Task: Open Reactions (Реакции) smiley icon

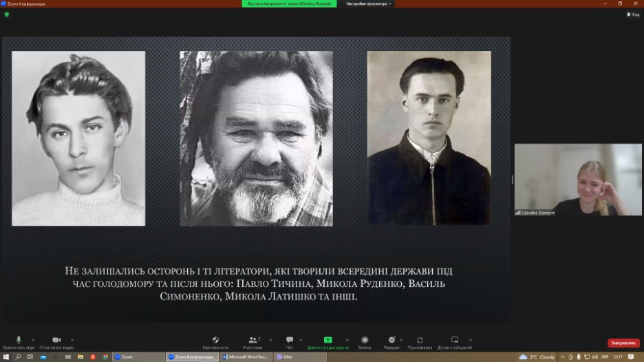Action: point(391,340)
